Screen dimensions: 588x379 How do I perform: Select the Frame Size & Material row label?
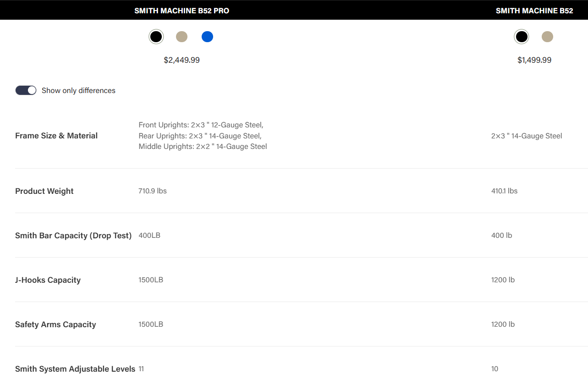(x=56, y=136)
